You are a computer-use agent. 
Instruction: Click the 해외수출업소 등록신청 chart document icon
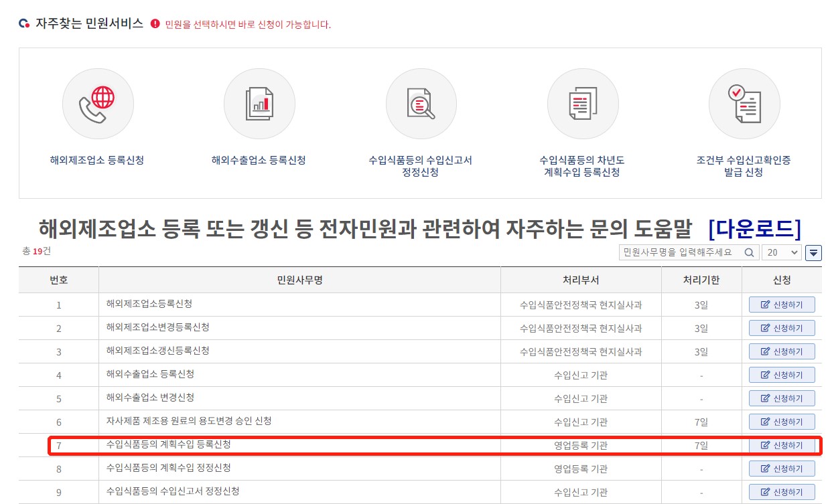[x=259, y=104]
